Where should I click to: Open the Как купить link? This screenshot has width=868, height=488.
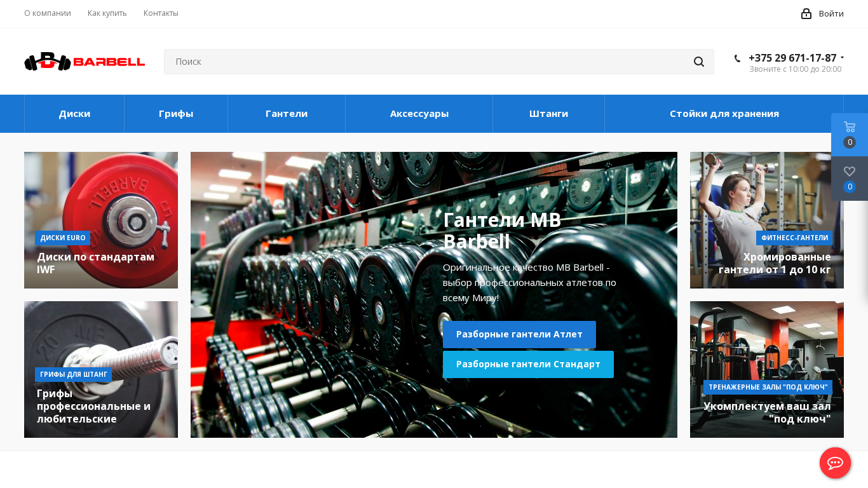click(x=107, y=13)
